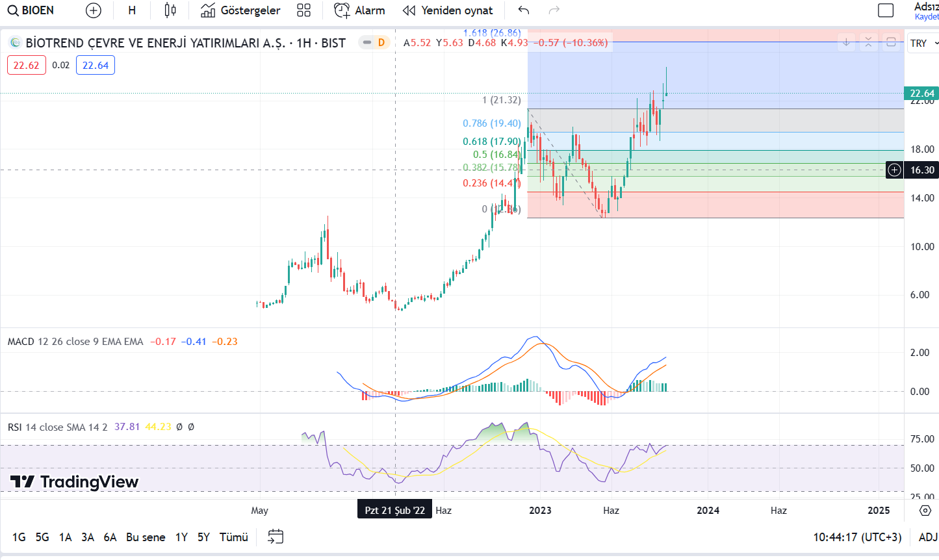Redo the chart action

click(554, 10)
